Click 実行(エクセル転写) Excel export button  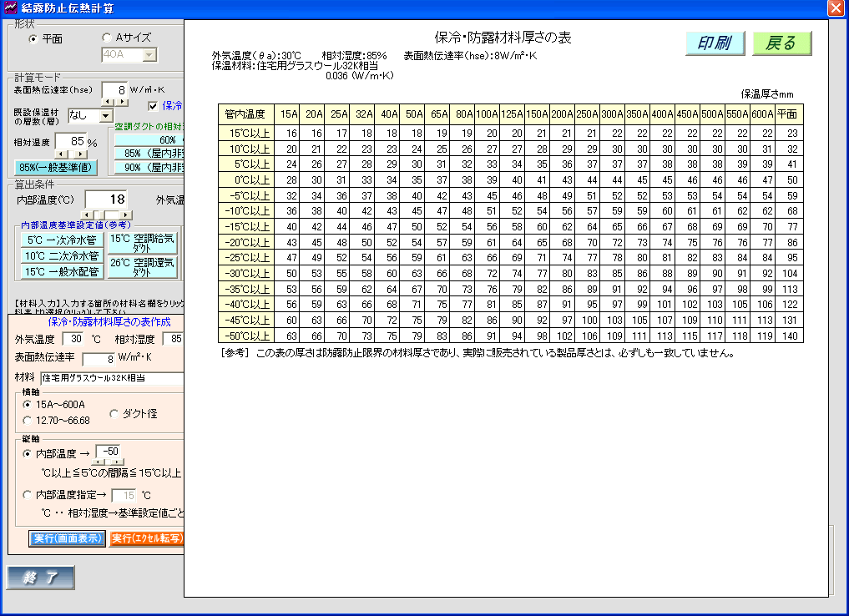[147, 538]
